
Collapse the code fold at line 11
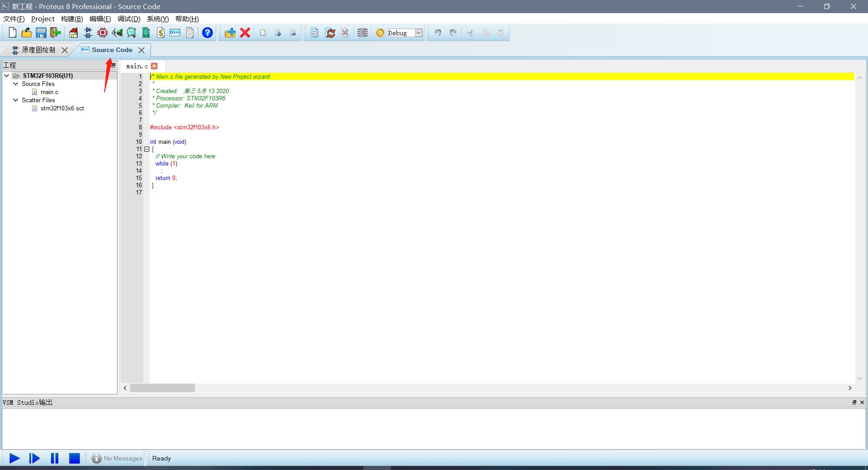(x=147, y=149)
